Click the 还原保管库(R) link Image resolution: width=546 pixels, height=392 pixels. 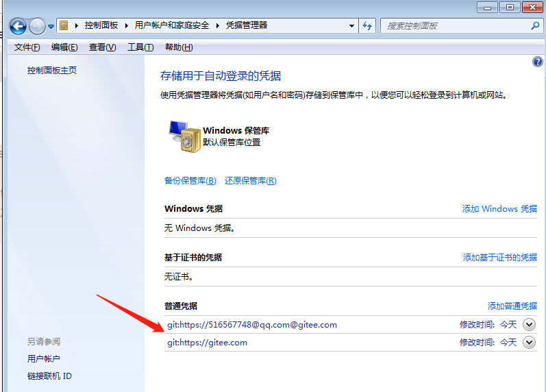(250, 180)
